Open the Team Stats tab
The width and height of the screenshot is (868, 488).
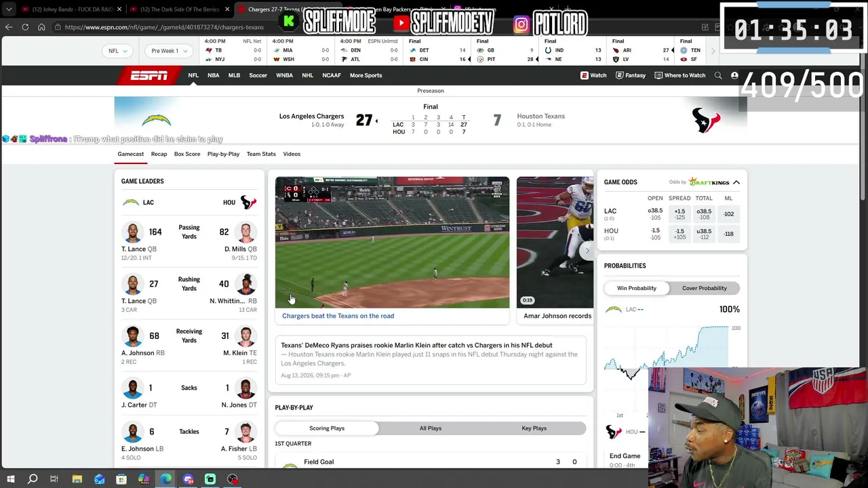261,154
